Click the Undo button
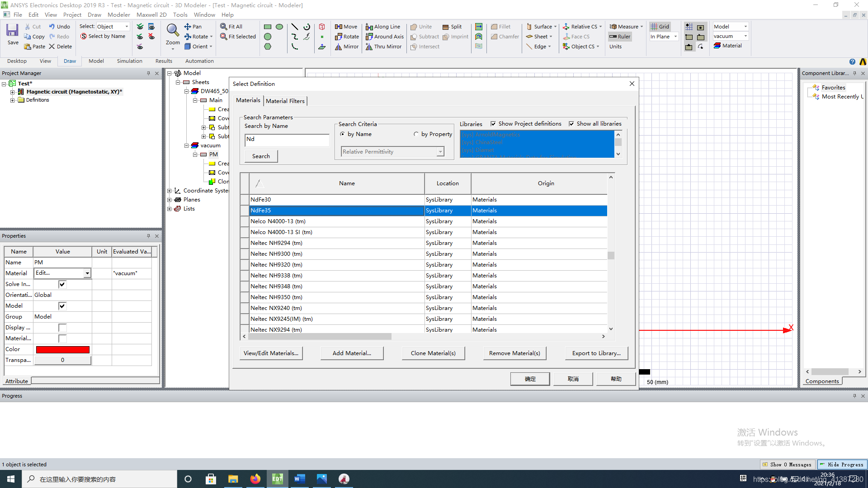Image resolution: width=868 pixels, height=488 pixels. 59,27
